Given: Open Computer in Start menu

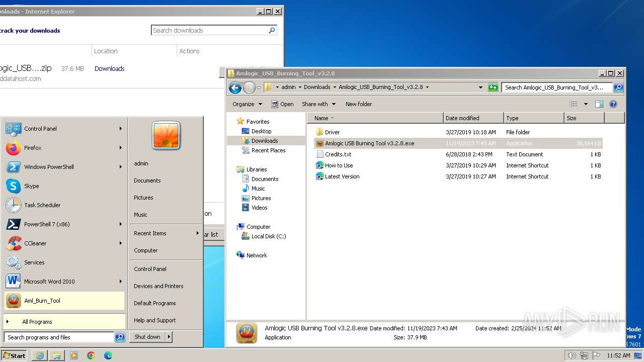Looking at the screenshot, I should [x=146, y=250].
